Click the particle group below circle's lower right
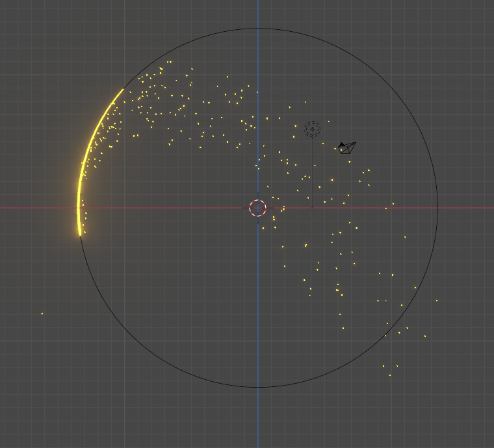 [x=390, y=369]
